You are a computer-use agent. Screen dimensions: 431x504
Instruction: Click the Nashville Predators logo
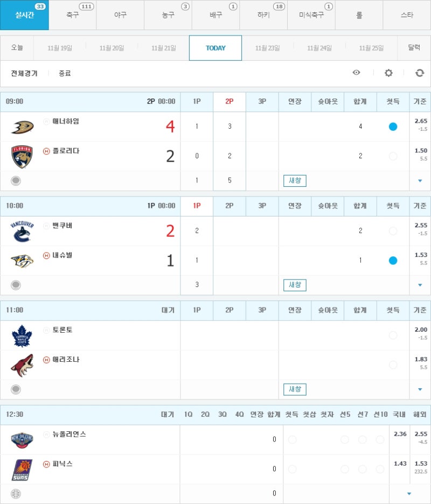(x=22, y=261)
